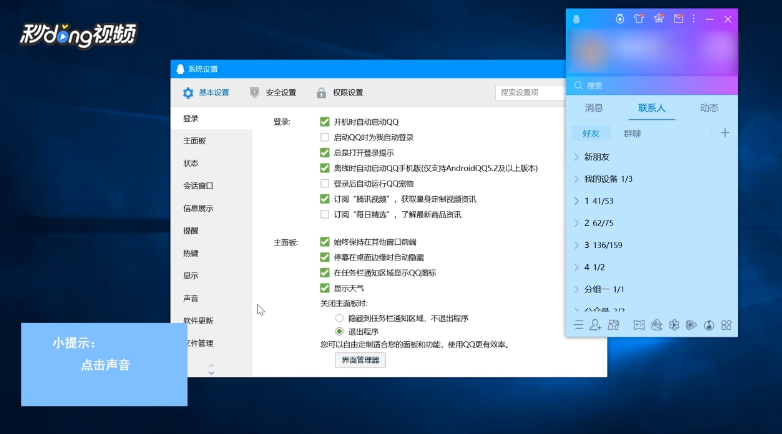Click the plus icon beside 群聊 tab
The image size is (782, 434).
point(725,133)
